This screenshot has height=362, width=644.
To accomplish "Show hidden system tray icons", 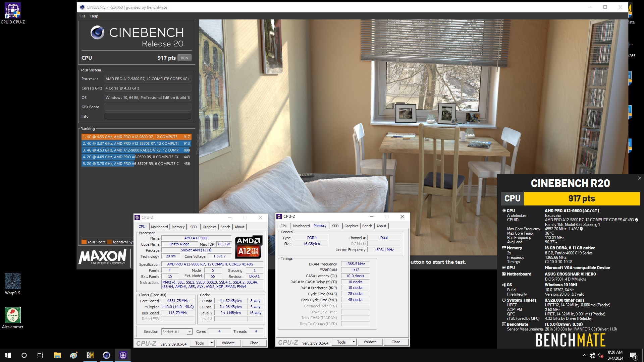I will 585,355.
